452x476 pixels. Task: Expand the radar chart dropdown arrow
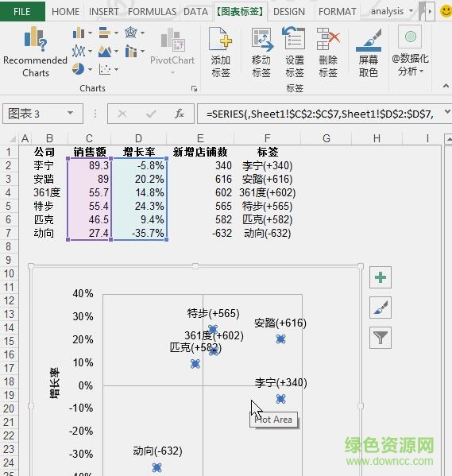click(x=142, y=33)
